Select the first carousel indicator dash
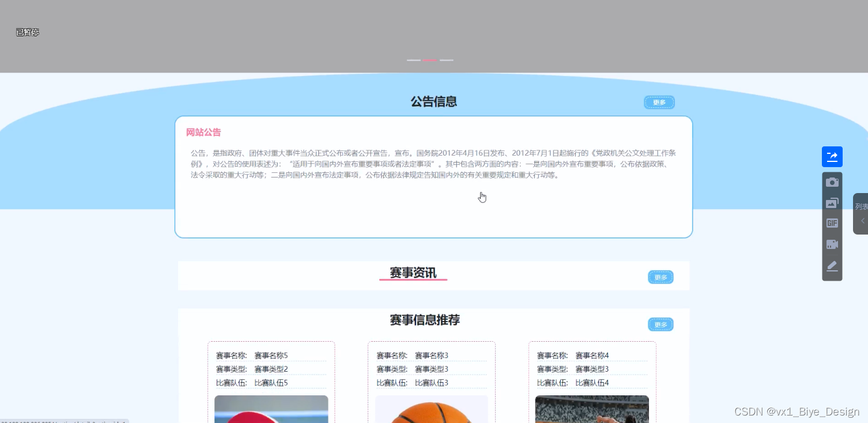868x423 pixels. 413,60
